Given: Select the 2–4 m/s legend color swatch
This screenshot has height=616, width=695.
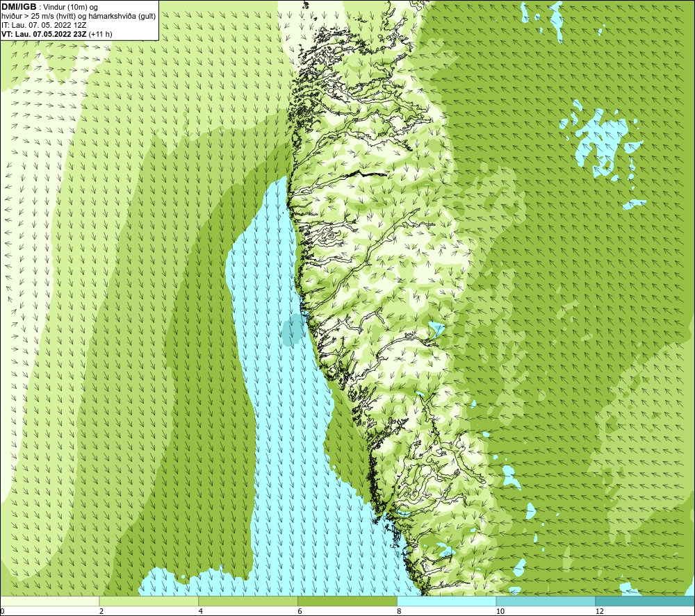Looking at the screenshot, I should tap(149, 601).
